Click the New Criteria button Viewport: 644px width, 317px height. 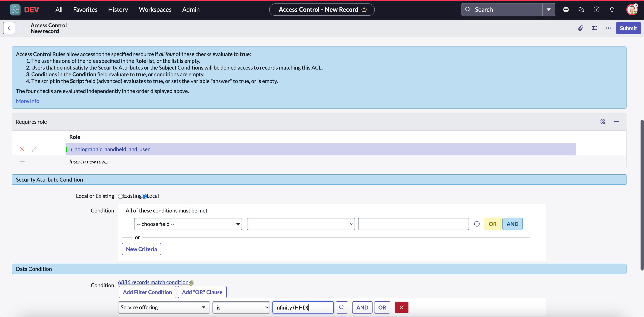pyautogui.click(x=142, y=249)
